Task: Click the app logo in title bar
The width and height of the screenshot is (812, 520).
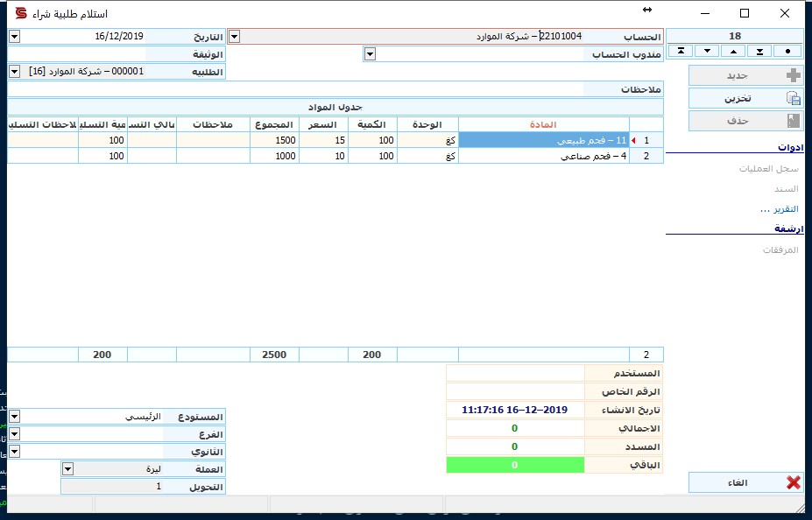Action: 21,13
